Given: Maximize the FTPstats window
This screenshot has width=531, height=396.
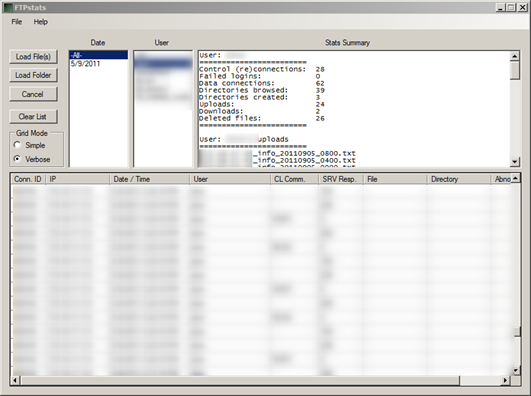Looking at the screenshot, I should click(x=511, y=7).
